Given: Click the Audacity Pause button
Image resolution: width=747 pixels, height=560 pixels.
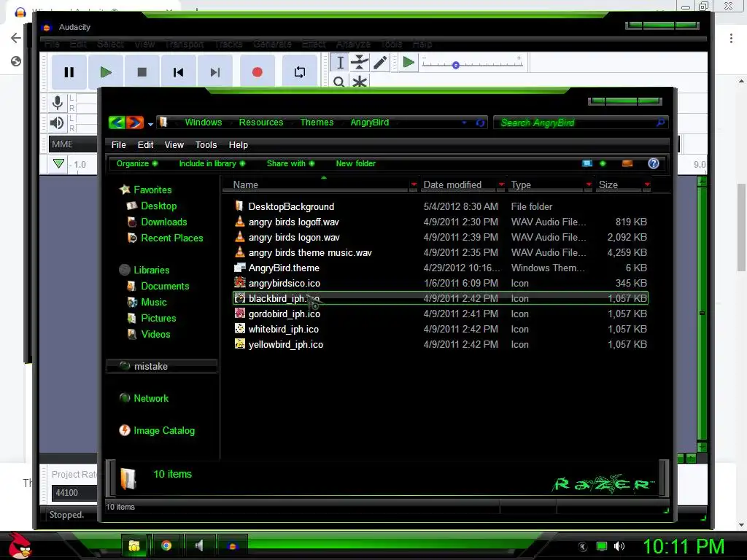Looking at the screenshot, I should click(x=69, y=72).
